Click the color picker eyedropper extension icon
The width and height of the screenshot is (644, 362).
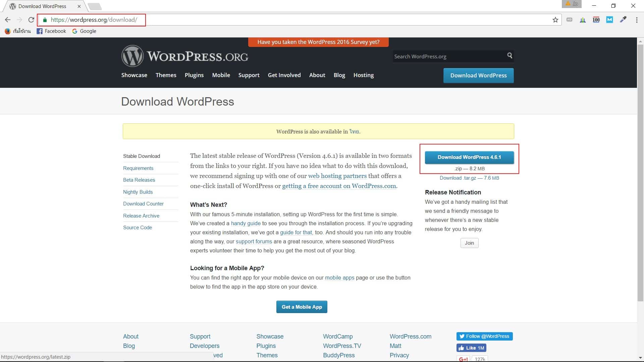(623, 20)
